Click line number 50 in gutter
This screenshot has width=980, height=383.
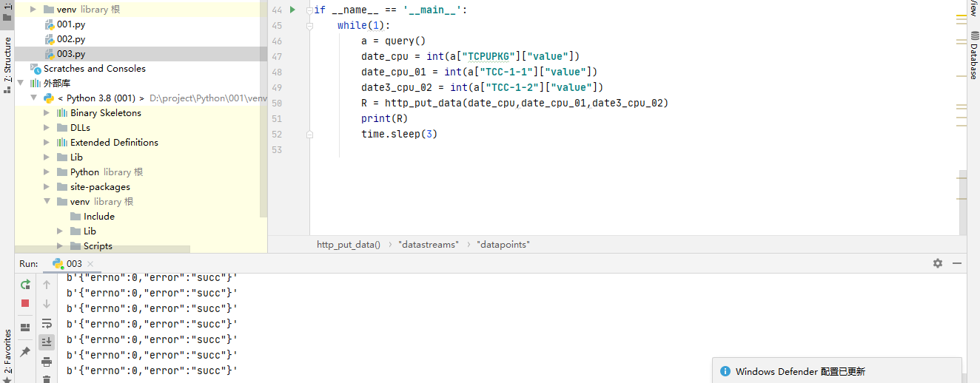(x=277, y=103)
